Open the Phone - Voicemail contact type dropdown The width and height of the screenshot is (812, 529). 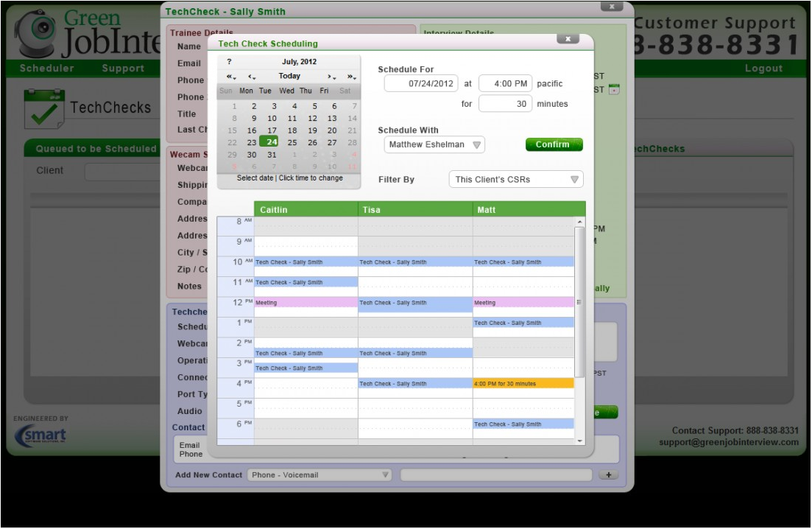coord(319,474)
